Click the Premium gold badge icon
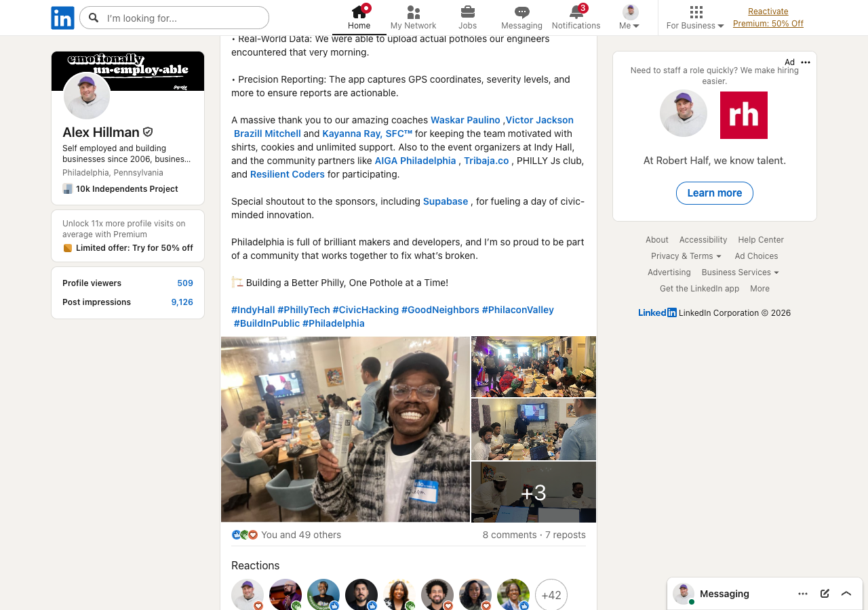 67,248
